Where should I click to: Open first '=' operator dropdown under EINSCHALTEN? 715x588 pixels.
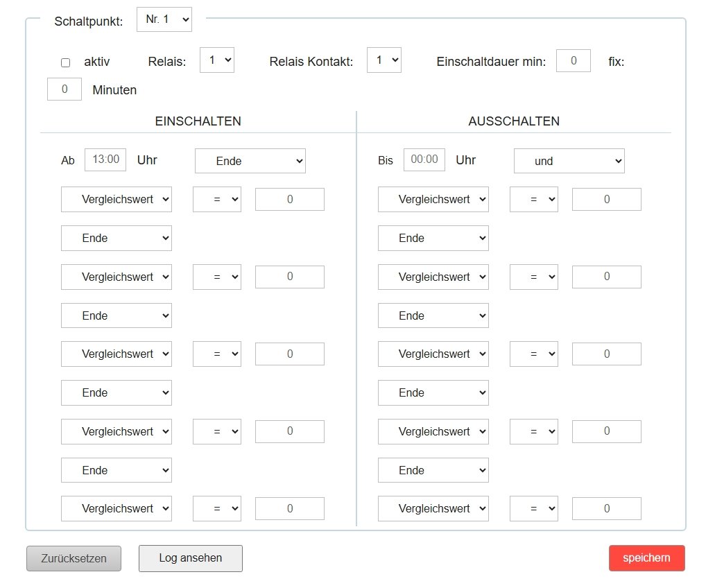point(217,200)
